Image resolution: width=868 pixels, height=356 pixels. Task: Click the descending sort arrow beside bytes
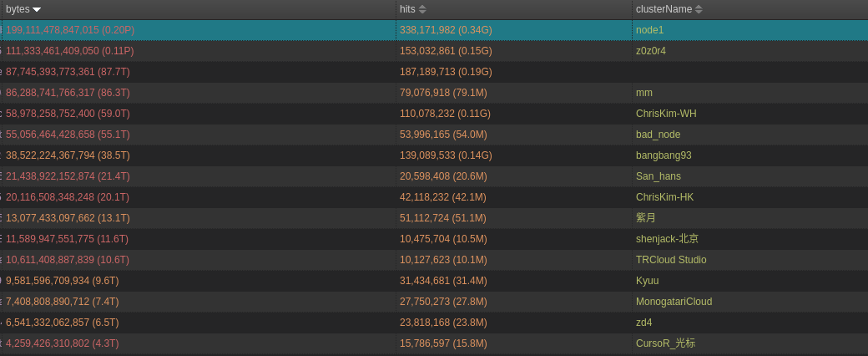point(37,9)
